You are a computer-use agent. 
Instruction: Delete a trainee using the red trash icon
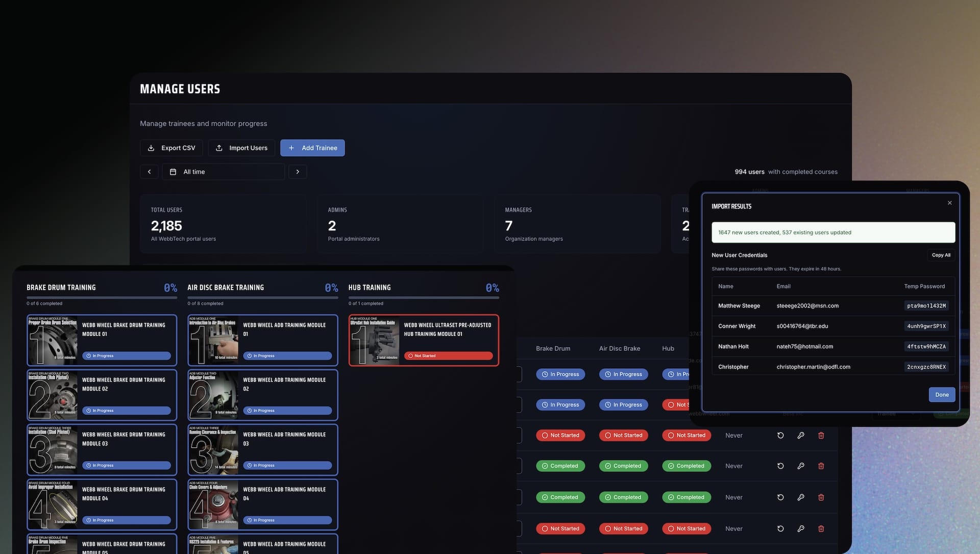tap(821, 435)
